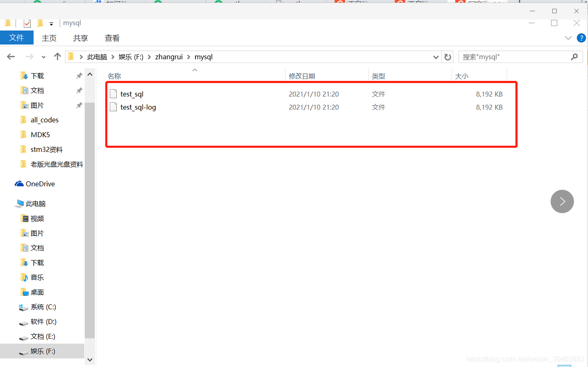Click the back navigation arrow
This screenshot has height=367, width=588.
pos(11,57)
